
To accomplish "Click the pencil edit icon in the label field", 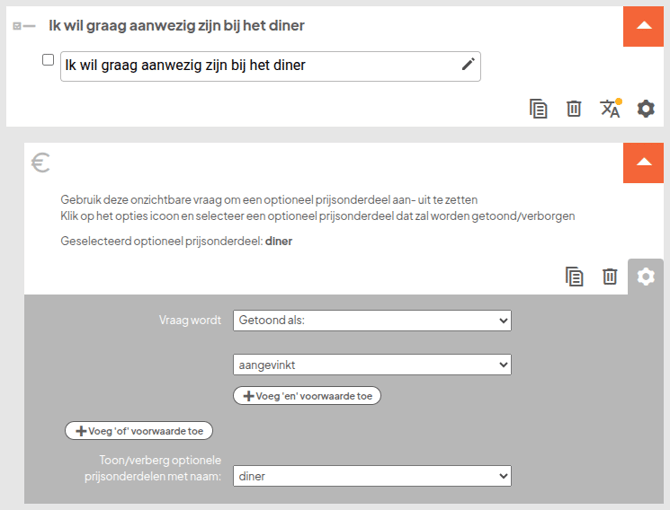I will click(468, 65).
